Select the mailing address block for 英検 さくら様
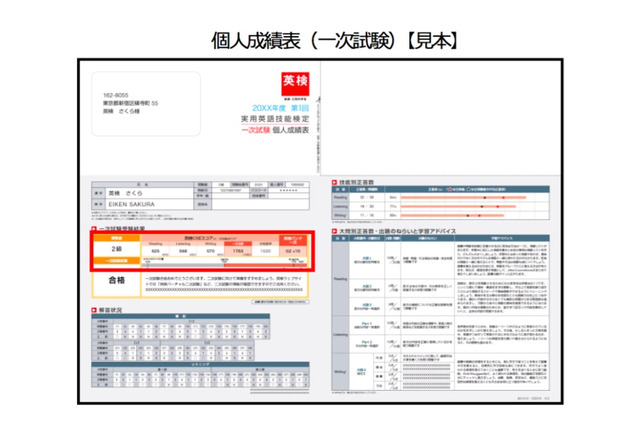The image size is (640, 426). point(143,102)
